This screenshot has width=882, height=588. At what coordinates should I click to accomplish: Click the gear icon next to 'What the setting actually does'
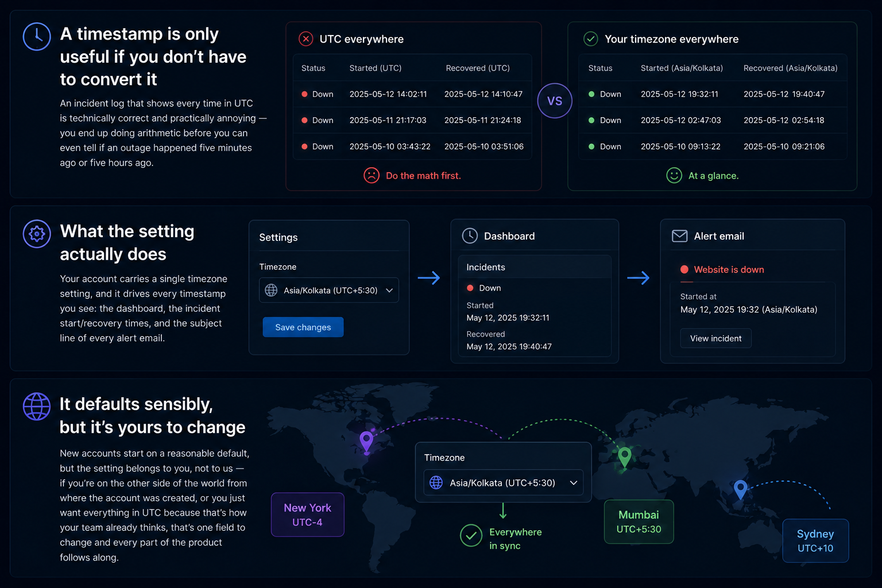[x=37, y=234]
